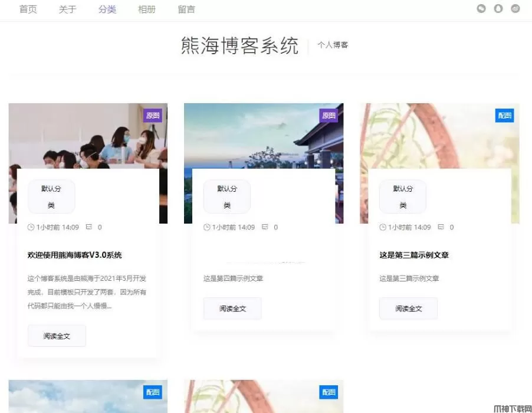Click the comment icon on the 熊海博客V3.0 card
This screenshot has width=532, height=413.
89,227
